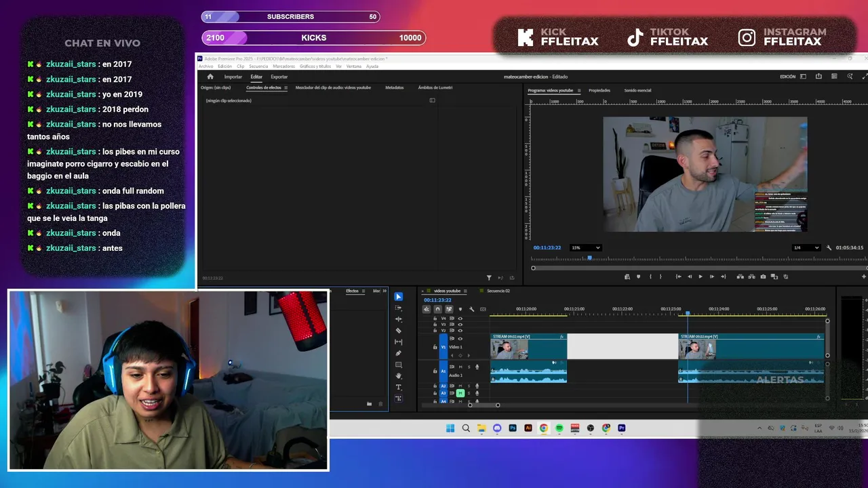Select the Ripple Edit tool
The width and height of the screenshot is (868, 488).
click(398, 319)
